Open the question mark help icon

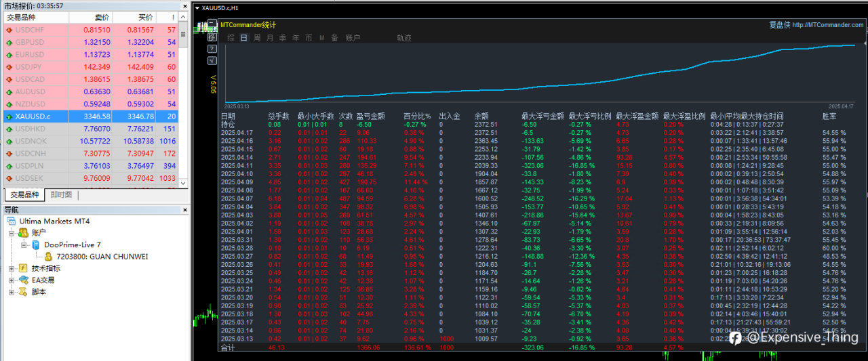pos(212,49)
